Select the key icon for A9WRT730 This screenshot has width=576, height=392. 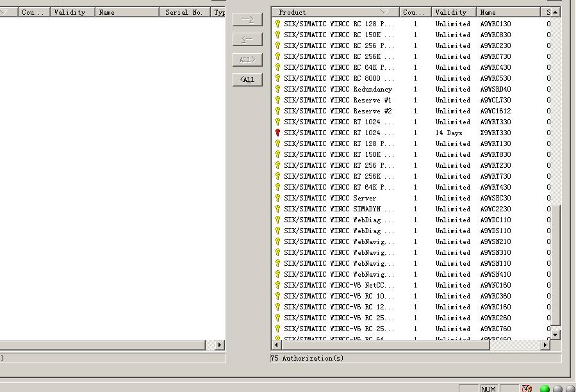pyautogui.click(x=277, y=176)
